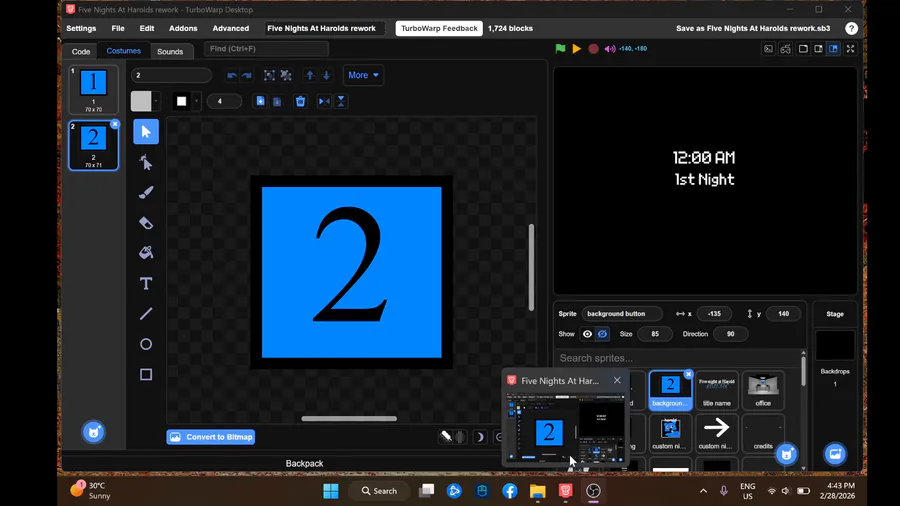Click the orange pause arrow
Screen dimensions: 900x506
point(577,49)
